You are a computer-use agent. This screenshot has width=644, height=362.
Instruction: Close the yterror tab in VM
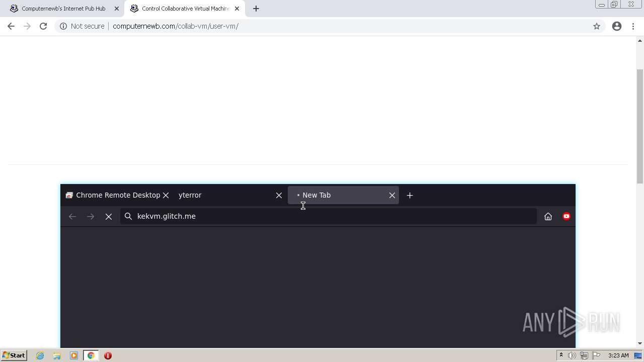(x=279, y=195)
